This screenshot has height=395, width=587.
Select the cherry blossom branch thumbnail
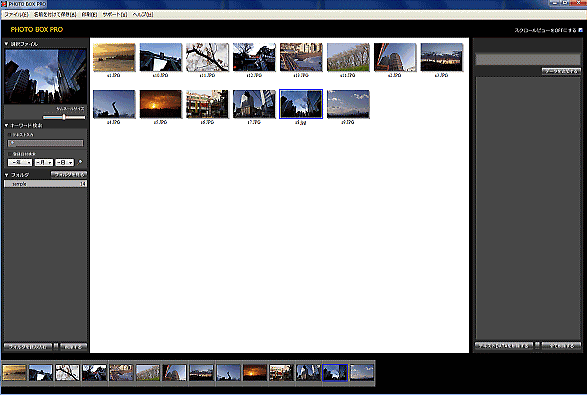pyautogui.click(x=207, y=57)
